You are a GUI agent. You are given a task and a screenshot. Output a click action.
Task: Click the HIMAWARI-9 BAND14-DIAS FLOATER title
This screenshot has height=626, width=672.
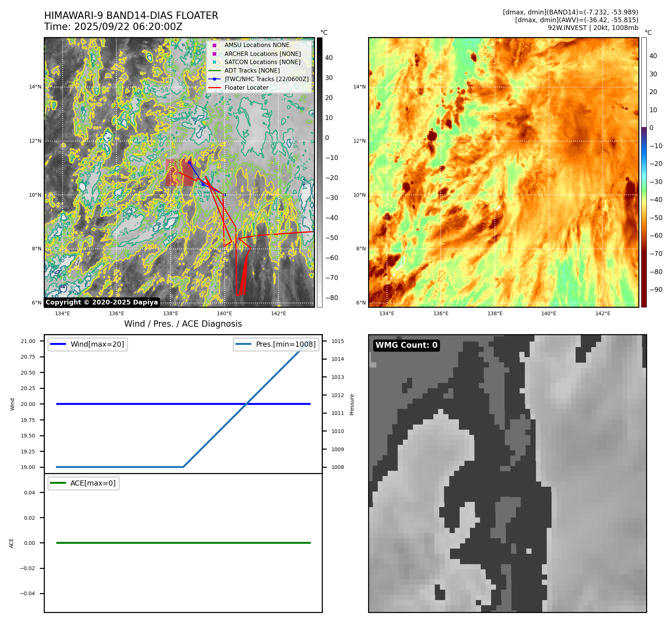click(131, 16)
